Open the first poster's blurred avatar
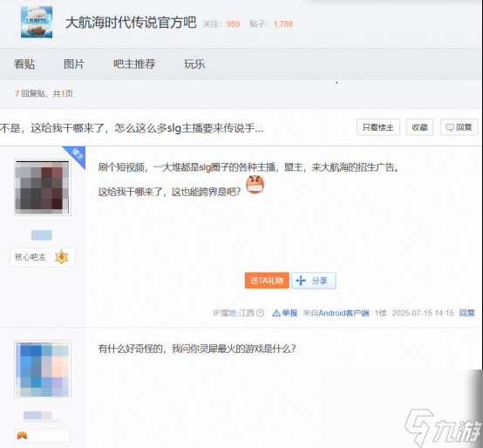 pyautogui.click(x=43, y=187)
